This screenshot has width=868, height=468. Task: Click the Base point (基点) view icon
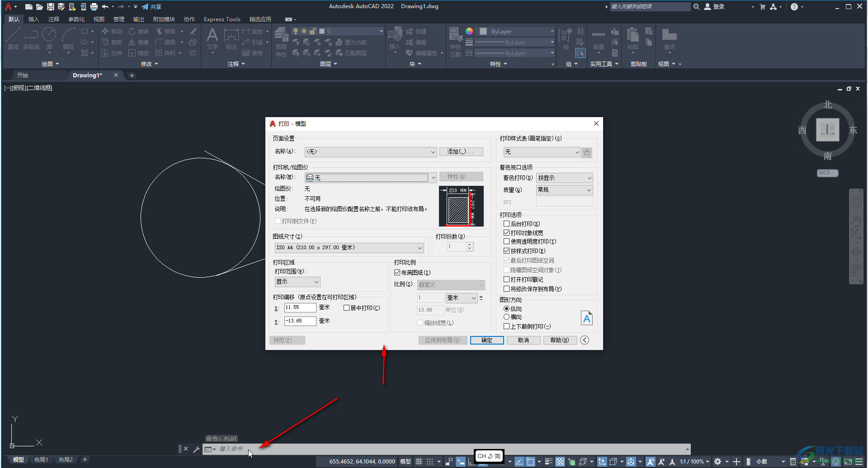[669, 38]
